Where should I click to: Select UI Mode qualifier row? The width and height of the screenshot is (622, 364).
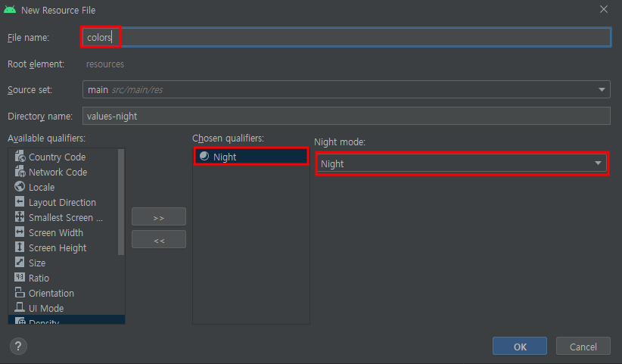click(67, 308)
